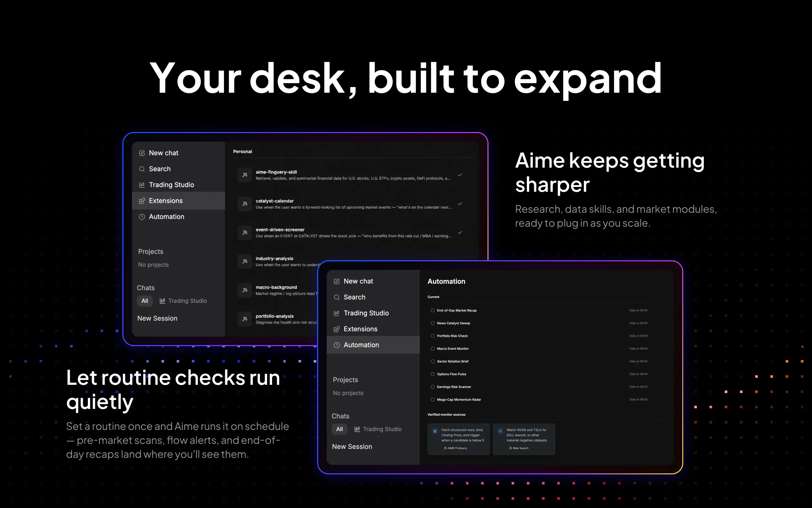This screenshot has width=812, height=508.
Task: Click the Extensions puzzle icon in Extensions window
Action: point(142,201)
